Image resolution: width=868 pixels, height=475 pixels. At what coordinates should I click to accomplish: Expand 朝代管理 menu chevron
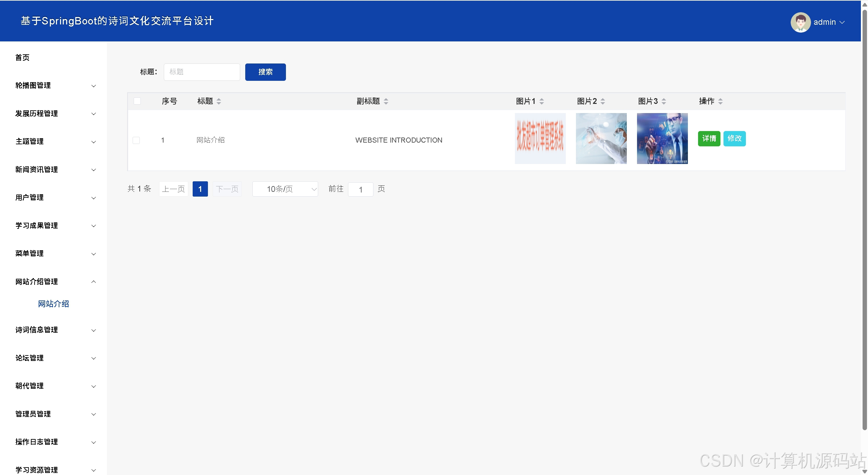click(94, 386)
